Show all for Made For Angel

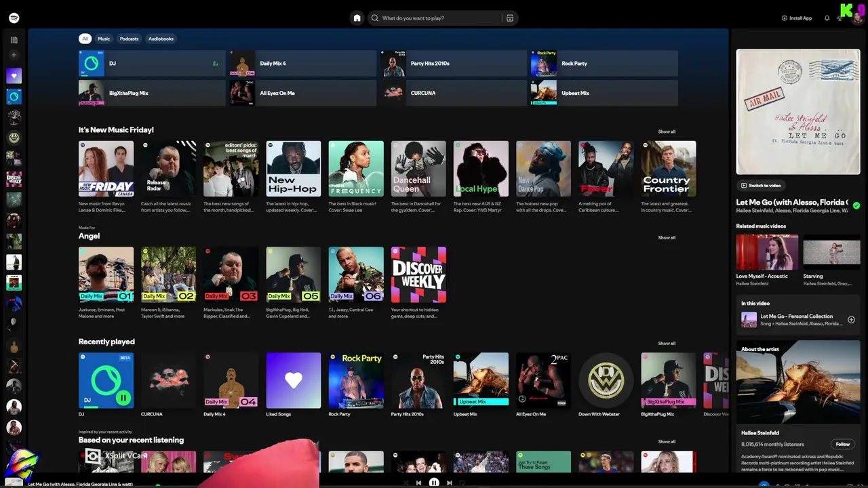[667, 237]
